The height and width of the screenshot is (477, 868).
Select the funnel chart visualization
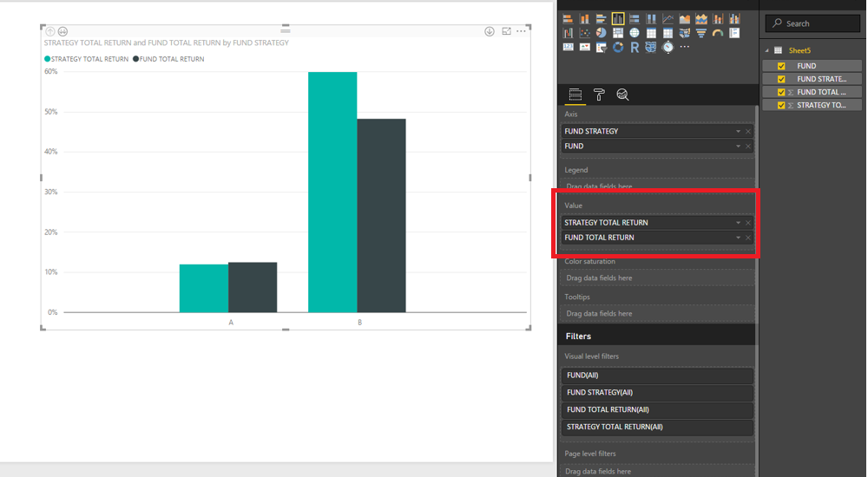coord(701,33)
